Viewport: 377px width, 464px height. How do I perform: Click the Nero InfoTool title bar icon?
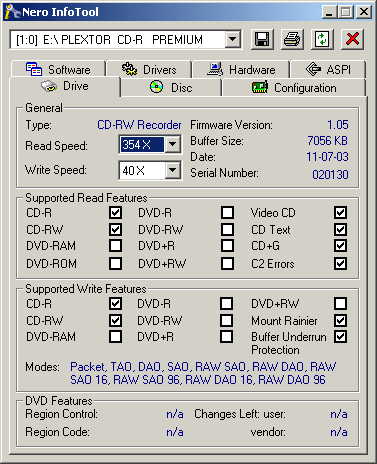(x=13, y=12)
